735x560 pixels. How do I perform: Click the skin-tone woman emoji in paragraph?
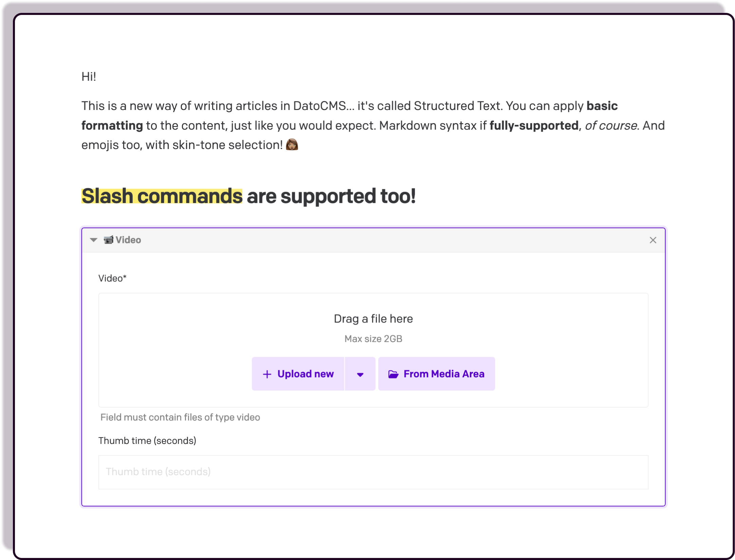tap(292, 145)
